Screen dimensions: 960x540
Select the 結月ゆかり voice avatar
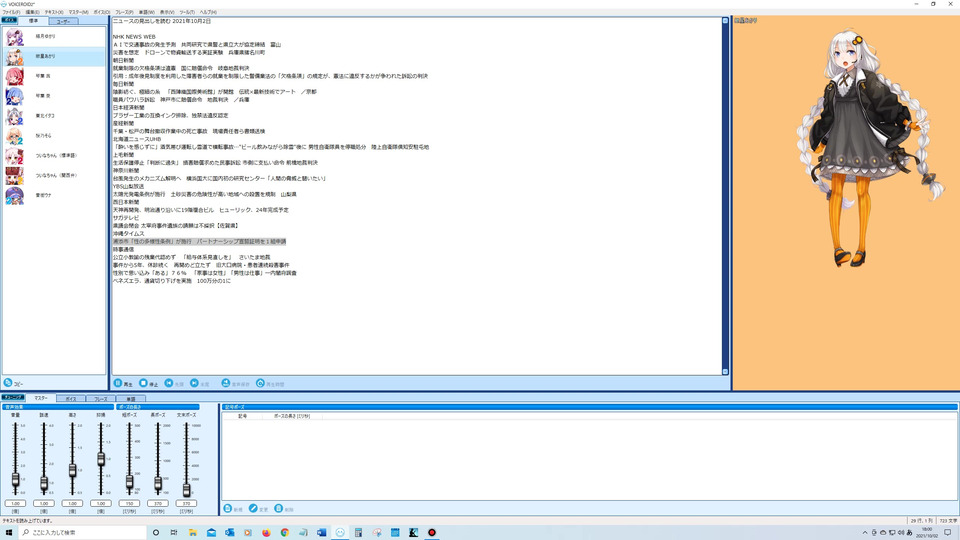(15, 37)
